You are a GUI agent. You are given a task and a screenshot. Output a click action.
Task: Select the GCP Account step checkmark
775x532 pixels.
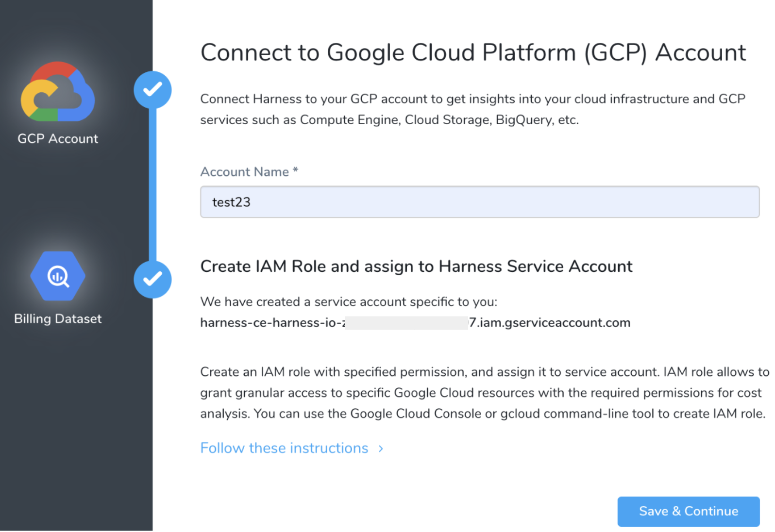tap(152, 90)
